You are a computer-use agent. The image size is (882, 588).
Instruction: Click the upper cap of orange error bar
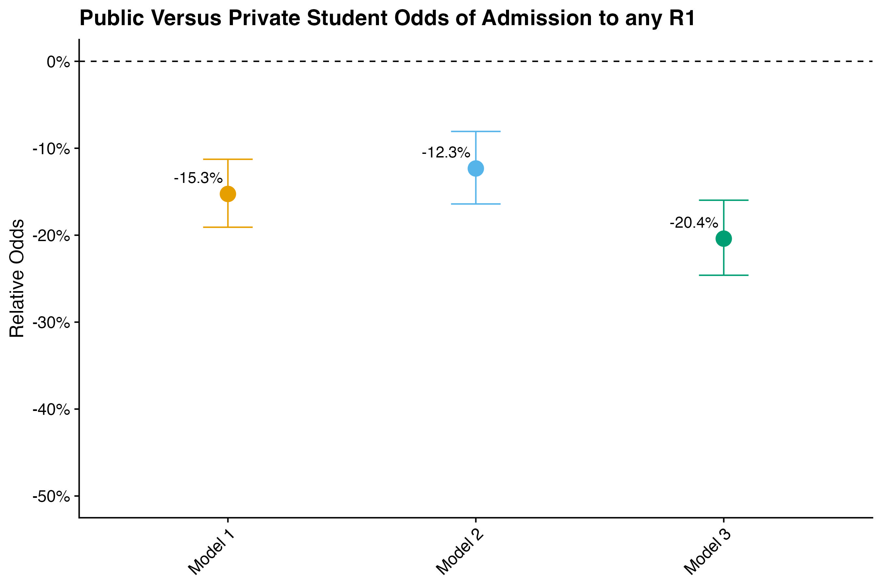coord(228,159)
